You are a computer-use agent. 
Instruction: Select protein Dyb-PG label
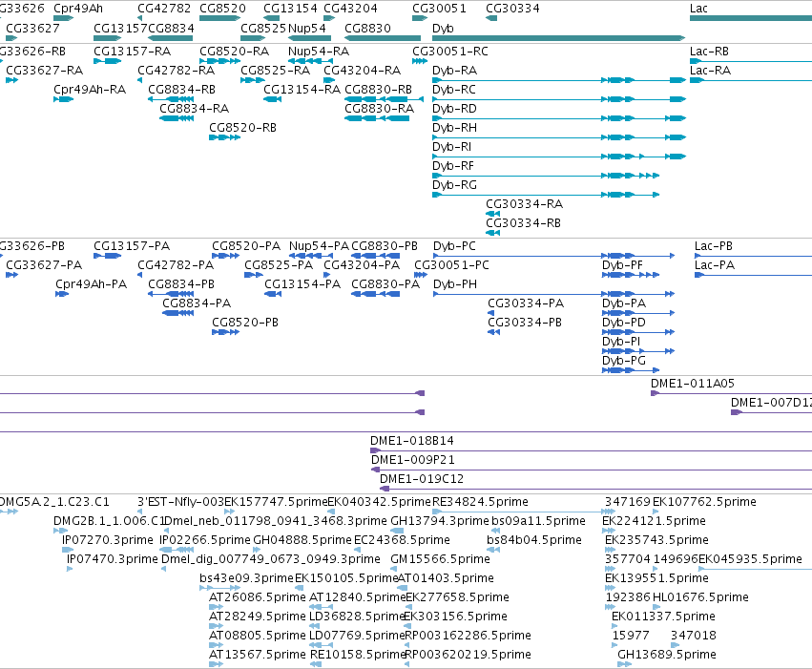coord(623,361)
